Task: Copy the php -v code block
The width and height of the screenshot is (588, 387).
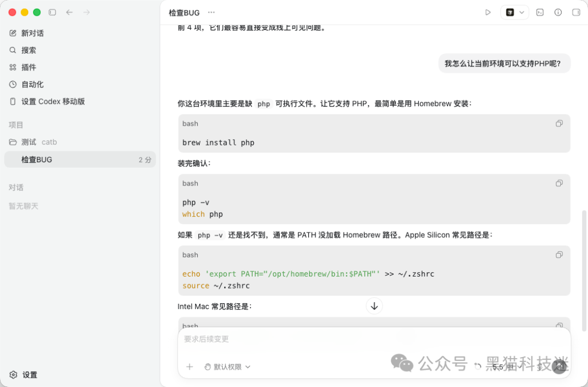Action: pyautogui.click(x=559, y=183)
